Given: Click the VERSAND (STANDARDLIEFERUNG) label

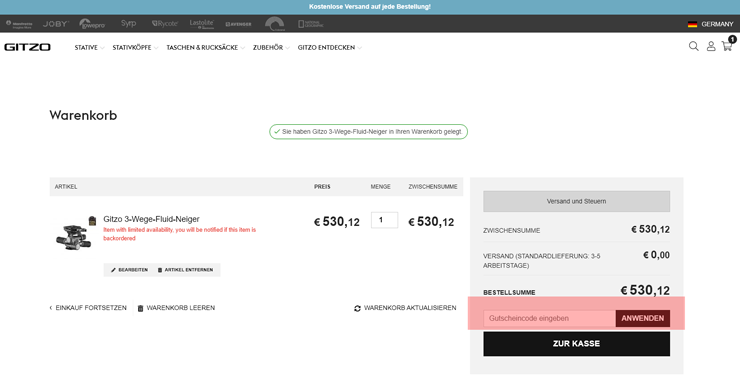Looking at the screenshot, I should 542,261.
